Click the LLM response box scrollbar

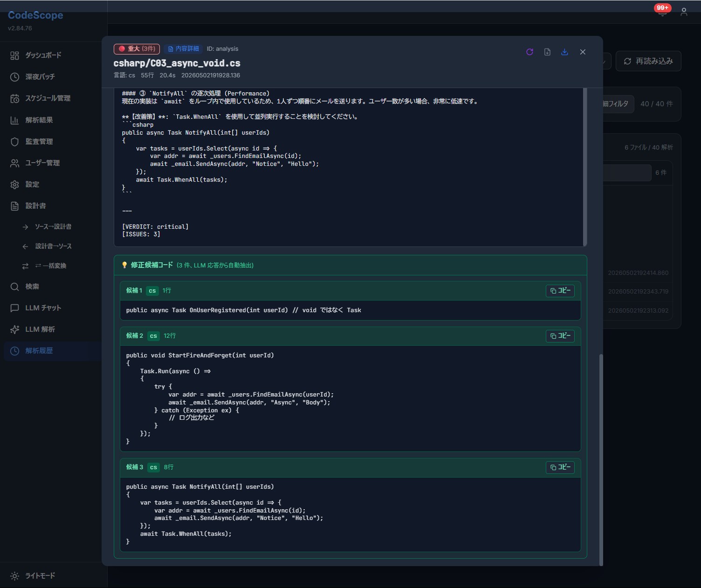click(585, 167)
